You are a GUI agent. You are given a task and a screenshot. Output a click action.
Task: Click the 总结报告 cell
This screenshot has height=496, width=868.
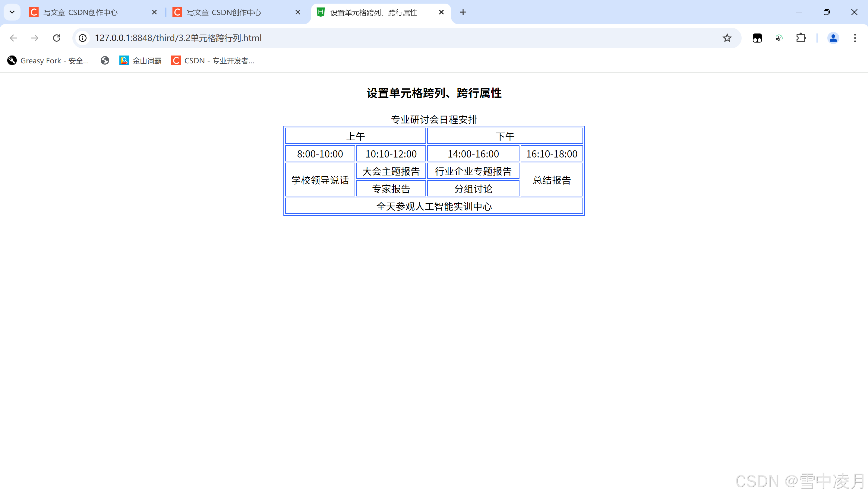(552, 180)
